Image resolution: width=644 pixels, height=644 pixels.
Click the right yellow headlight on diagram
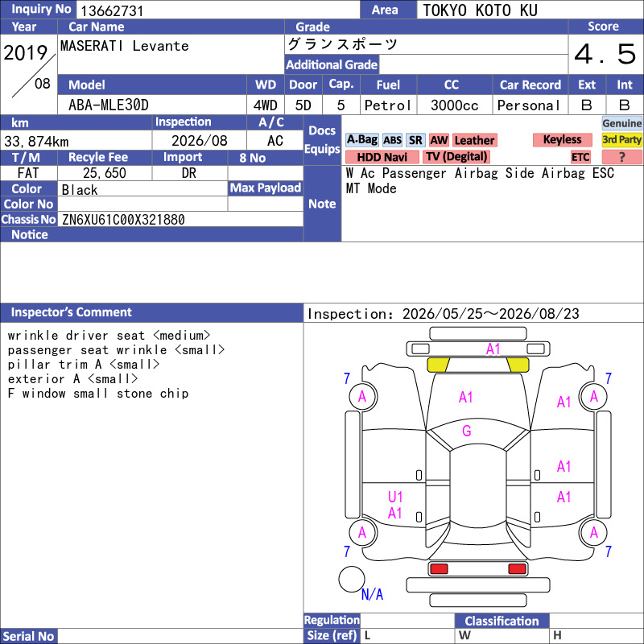pyautogui.click(x=518, y=365)
